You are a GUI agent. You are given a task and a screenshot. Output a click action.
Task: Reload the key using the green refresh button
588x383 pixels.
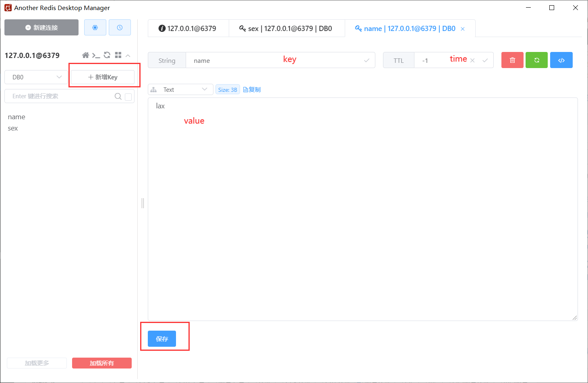[536, 60]
